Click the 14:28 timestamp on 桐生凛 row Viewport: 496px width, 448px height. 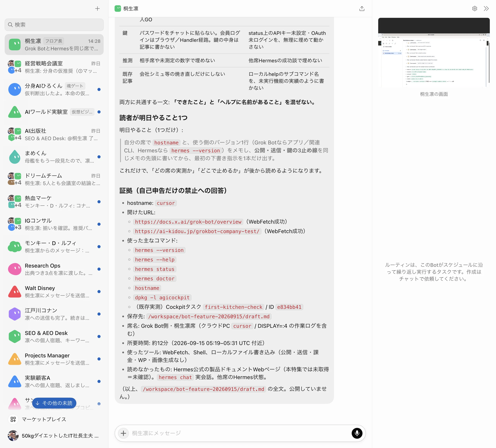click(94, 41)
